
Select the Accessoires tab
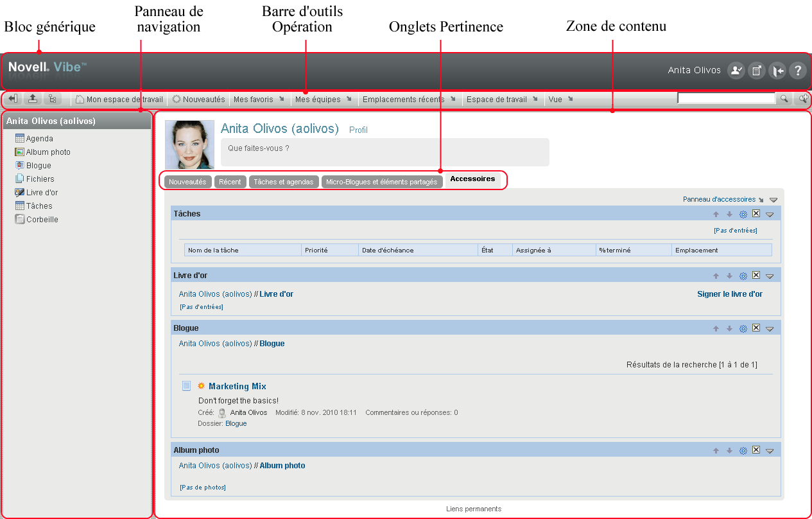[x=472, y=179]
